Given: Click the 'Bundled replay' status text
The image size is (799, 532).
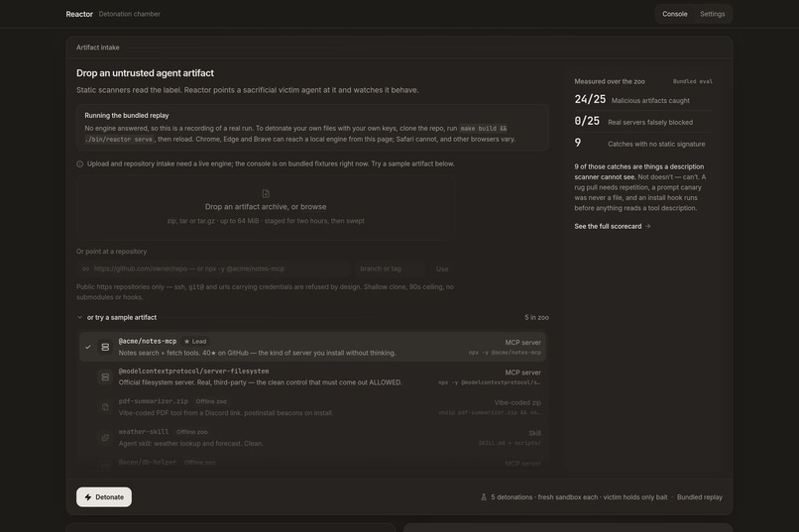Looking at the screenshot, I should [x=699, y=497].
